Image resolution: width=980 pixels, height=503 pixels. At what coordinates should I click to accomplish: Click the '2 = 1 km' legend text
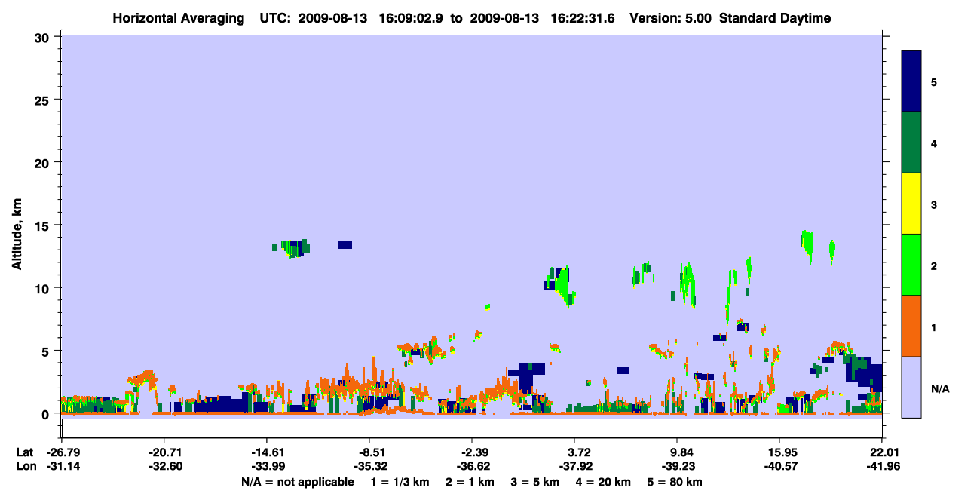click(470, 482)
